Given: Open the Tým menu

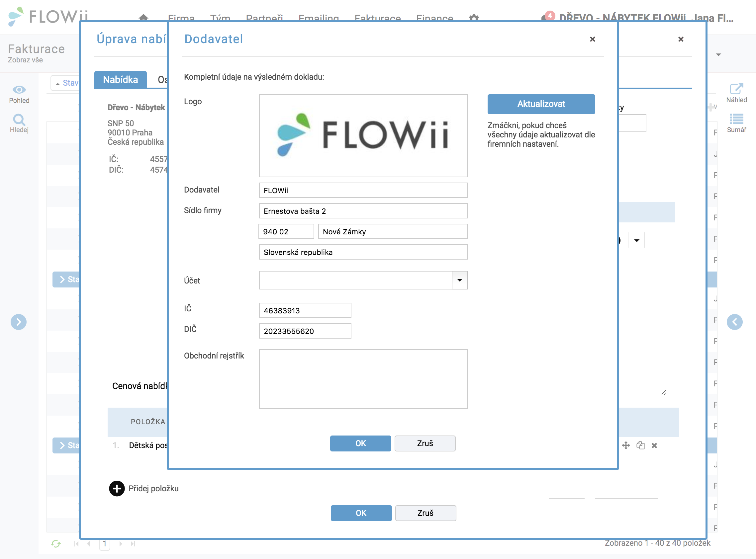Looking at the screenshot, I should pyautogui.click(x=220, y=18).
